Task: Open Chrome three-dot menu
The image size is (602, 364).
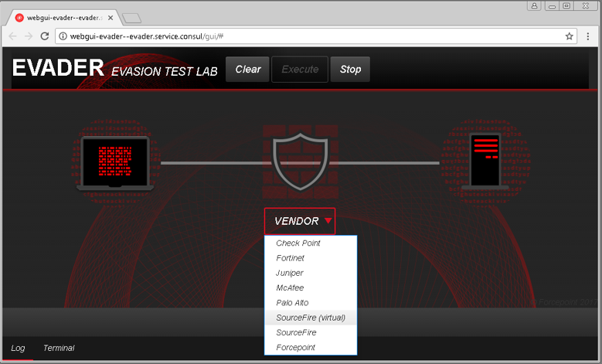Action: [588, 36]
